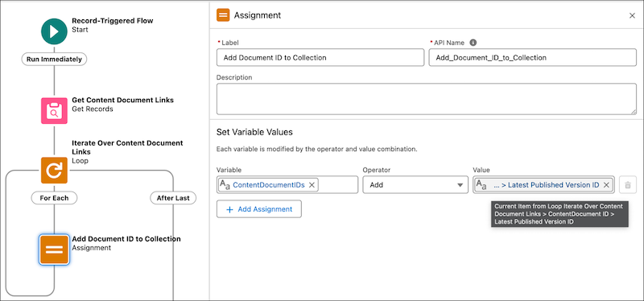Click the Variable field containing ContentDocumentIDs
This screenshot has height=301, width=644.
pos(287,185)
